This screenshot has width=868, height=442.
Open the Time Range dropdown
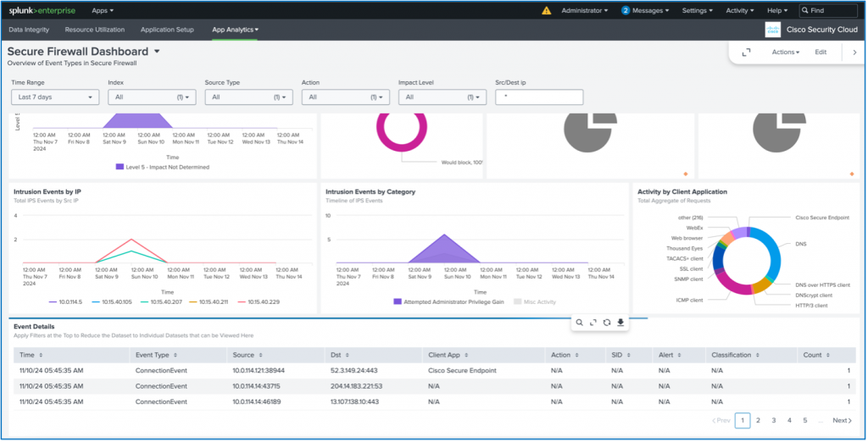[55, 97]
